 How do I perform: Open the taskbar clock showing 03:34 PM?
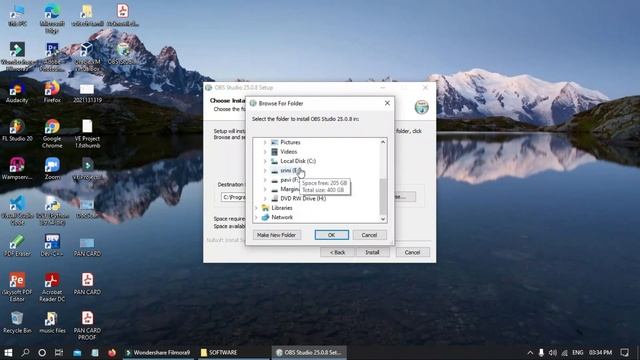(600, 352)
